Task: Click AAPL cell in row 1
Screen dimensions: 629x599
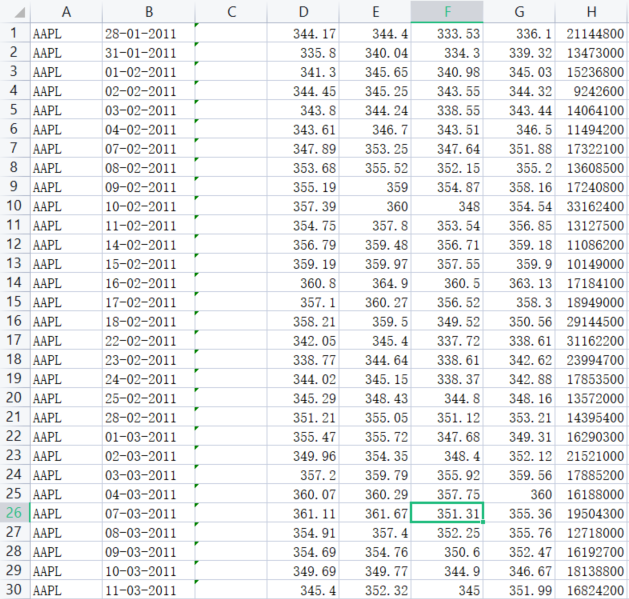Action: click(x=66, y=33)
